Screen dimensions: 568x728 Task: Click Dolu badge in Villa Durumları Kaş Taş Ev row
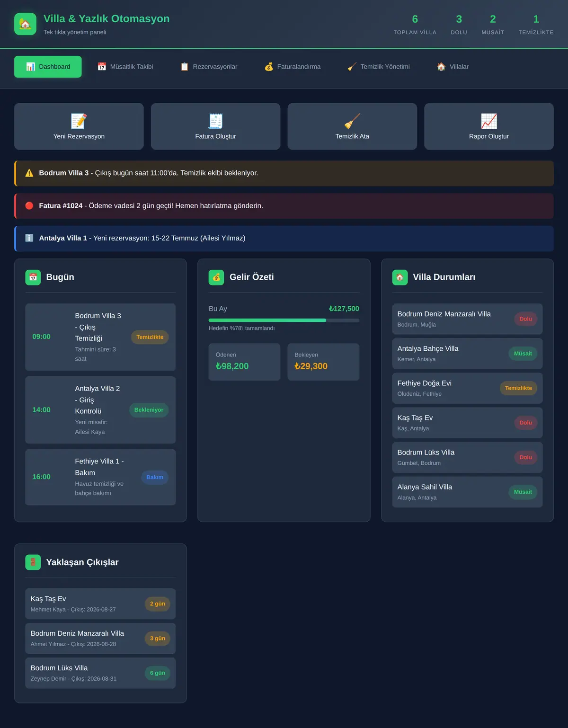coord(526,423)
